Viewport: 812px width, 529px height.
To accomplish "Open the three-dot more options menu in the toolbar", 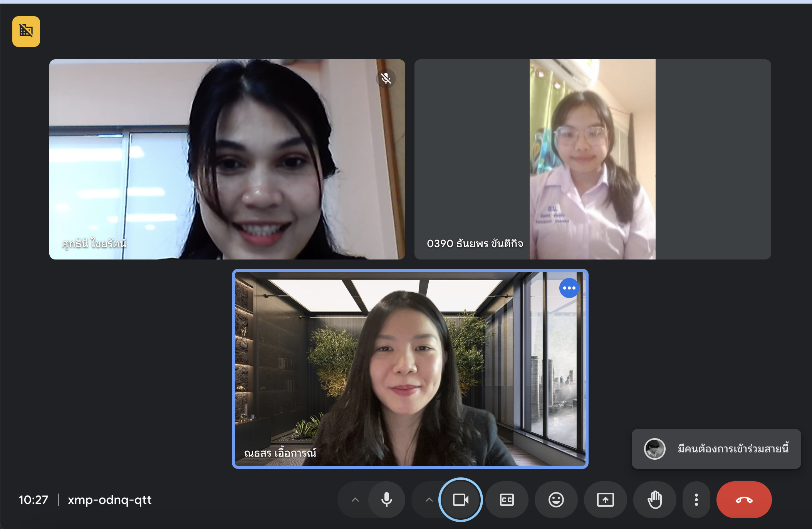I will pyautogui.click(x=696, y=500).
